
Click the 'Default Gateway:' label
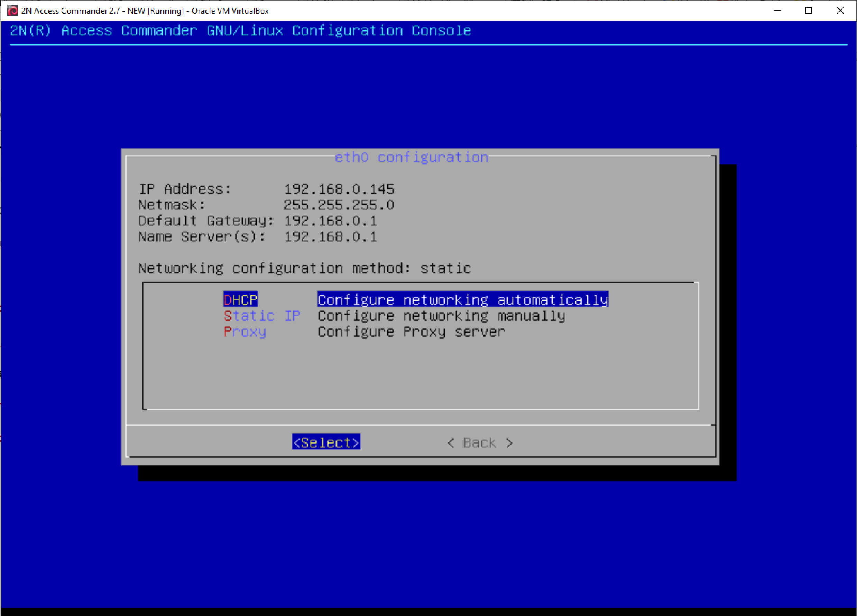click(x=206, y=221)
